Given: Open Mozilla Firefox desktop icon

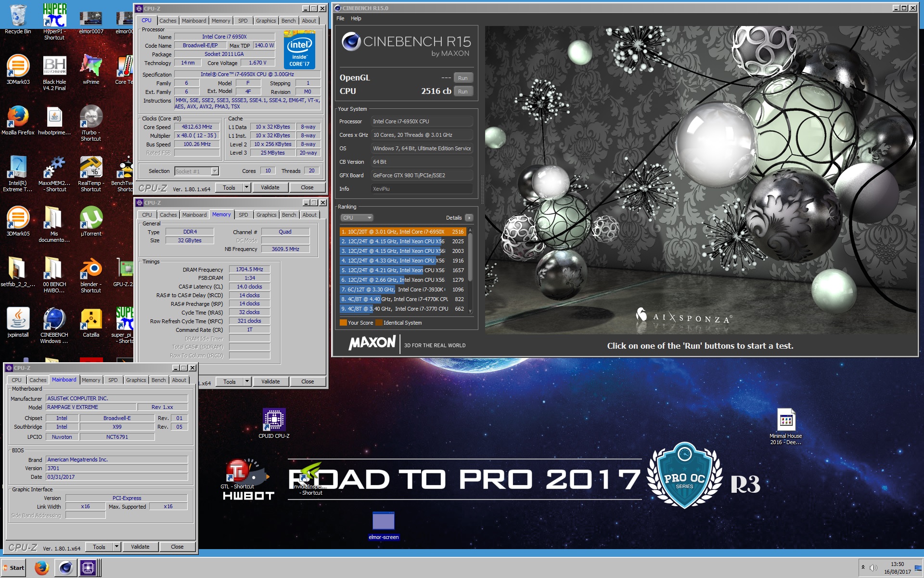Looking at the screenshot, I should coord(18,119).
